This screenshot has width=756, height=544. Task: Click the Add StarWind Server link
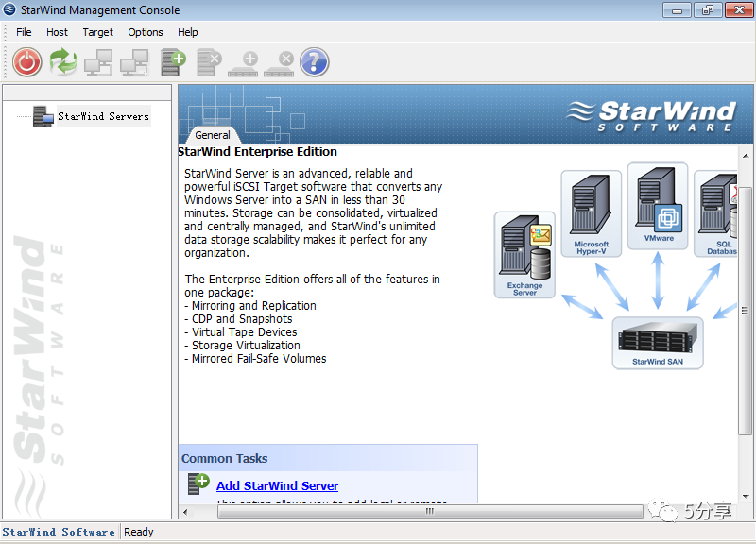pyautogui.click(x=277, y=485)
